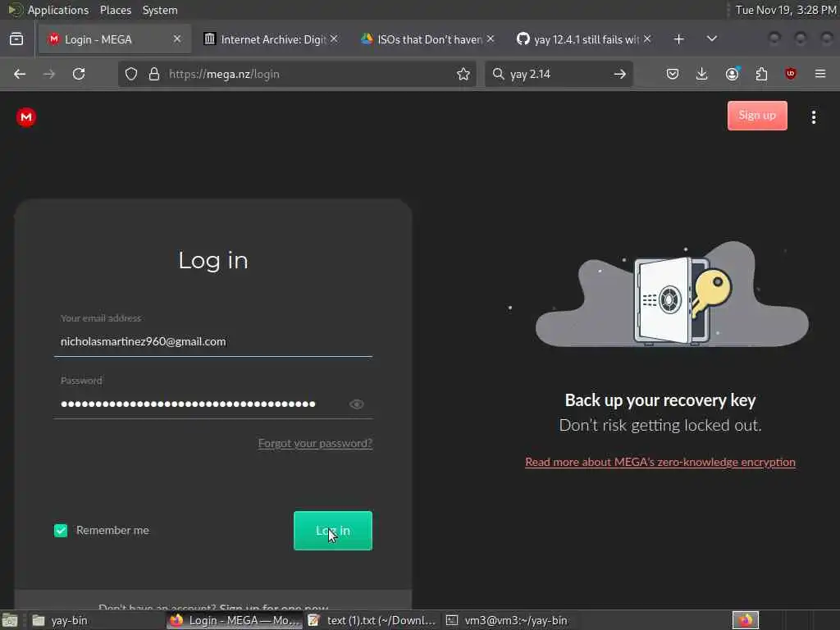The height and width of the screenshot is (630, 840).
Task: Open the Forgot your password link
Action: 315,443
